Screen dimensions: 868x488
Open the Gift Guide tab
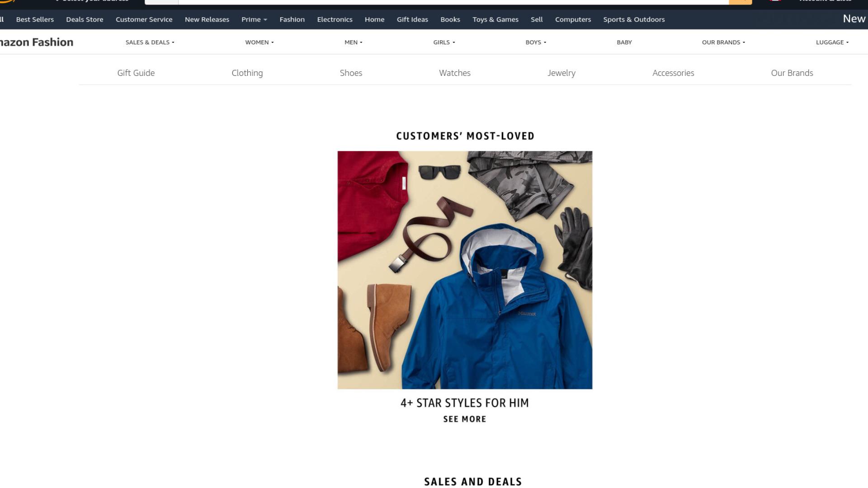coord(136,73)
